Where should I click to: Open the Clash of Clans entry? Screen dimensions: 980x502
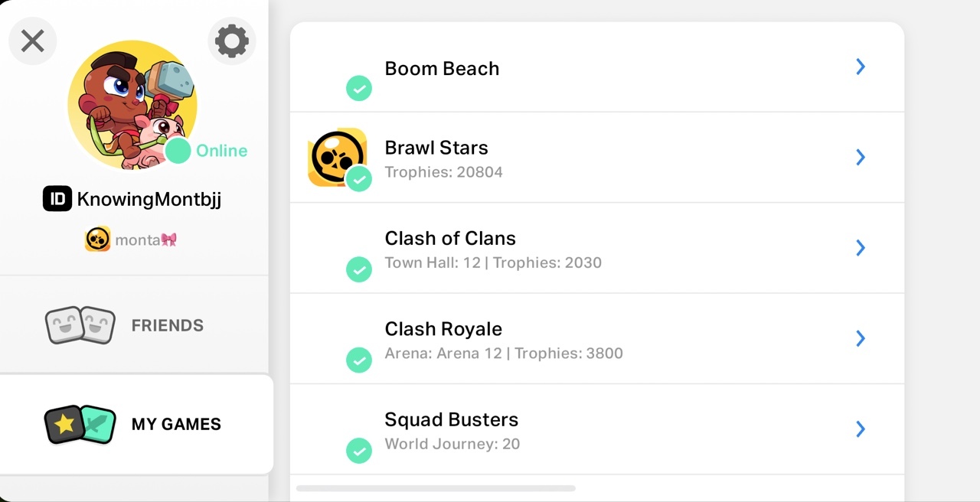click(x=597, y=248)
